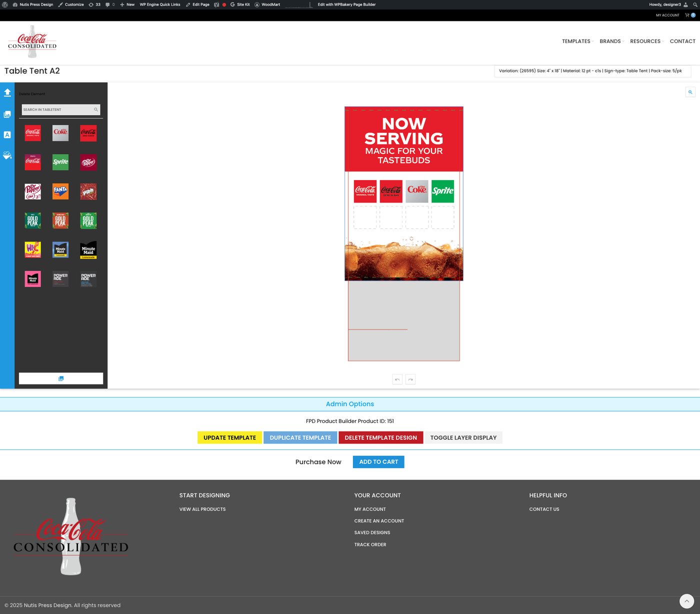Click Delete Template Design
This screenshot has width=700, height=614.
(380, 437)
